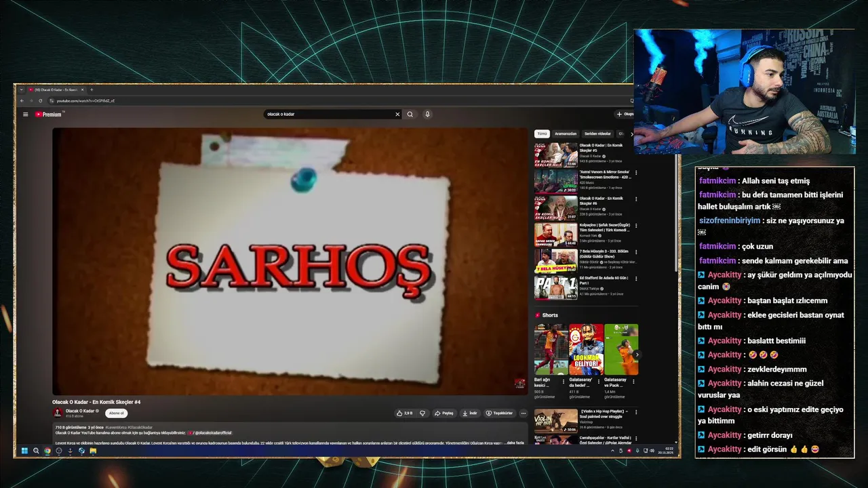This screenshot has width=868, height=488.
Task: Reload the YouTube page
Action: click(x=41, y=100)
